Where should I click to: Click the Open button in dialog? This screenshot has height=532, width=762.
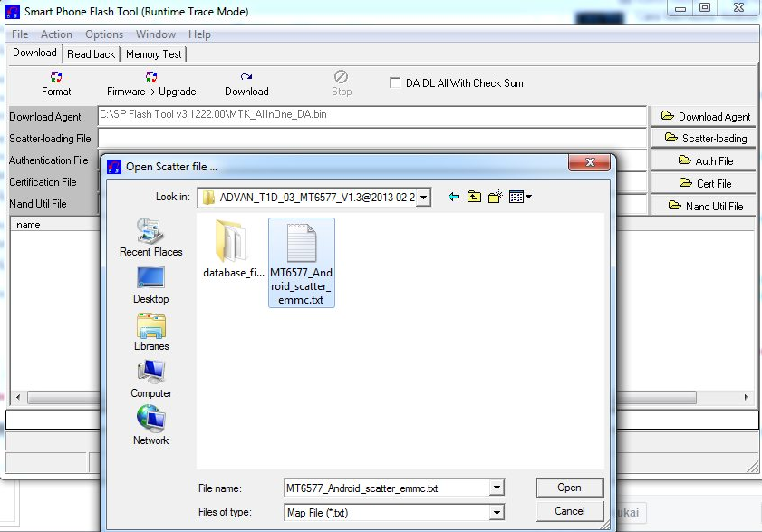pyautogui.click(x=570, y=488)
